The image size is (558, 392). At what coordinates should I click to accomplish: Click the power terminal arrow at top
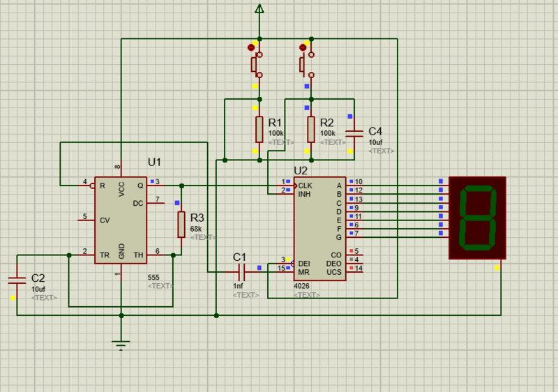[259, 9]
